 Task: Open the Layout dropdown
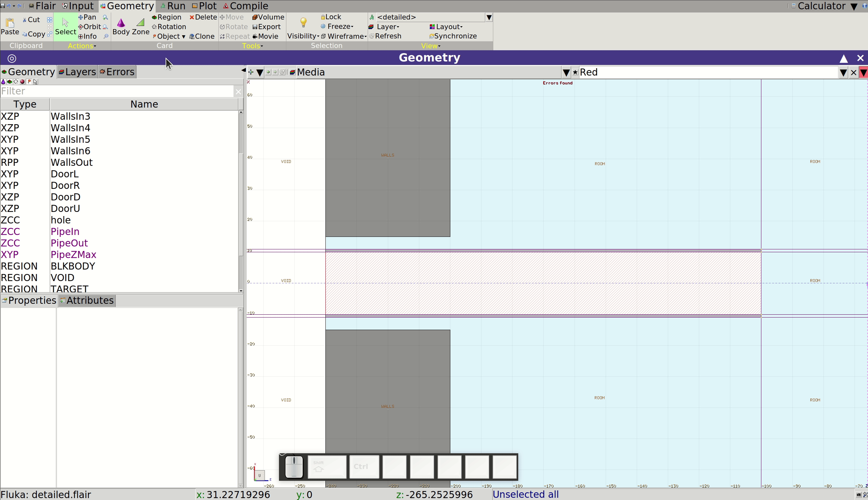[x=446, y=27]
